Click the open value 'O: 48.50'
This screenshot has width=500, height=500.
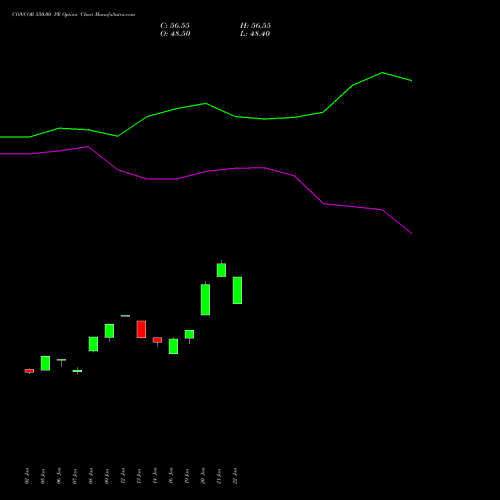[175, 34]
